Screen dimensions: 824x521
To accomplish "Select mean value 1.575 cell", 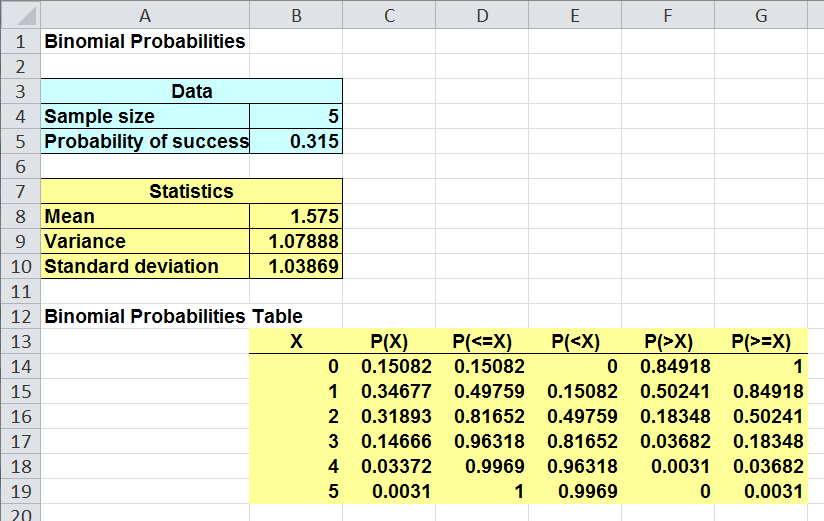I will (296, 216).
